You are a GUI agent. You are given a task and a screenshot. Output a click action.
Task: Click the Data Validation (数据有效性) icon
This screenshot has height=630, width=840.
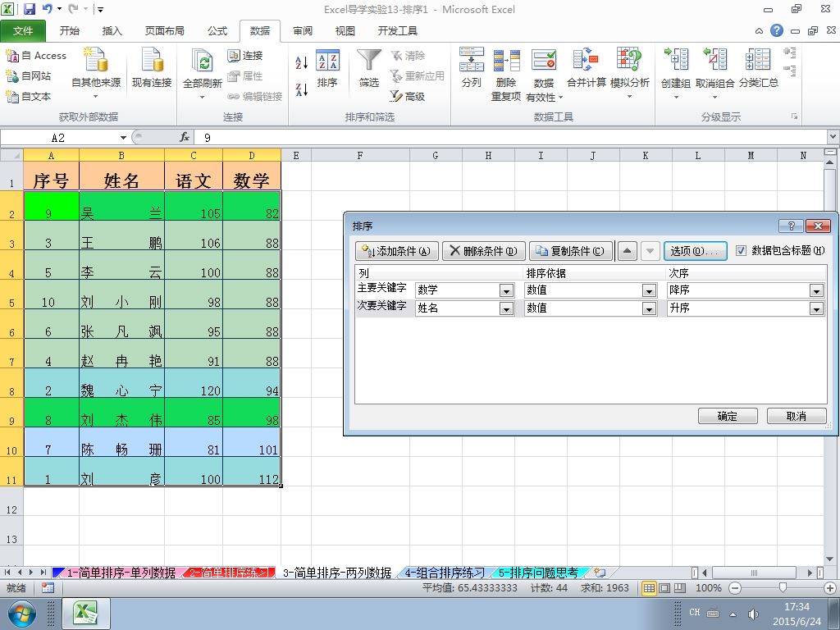544,60
